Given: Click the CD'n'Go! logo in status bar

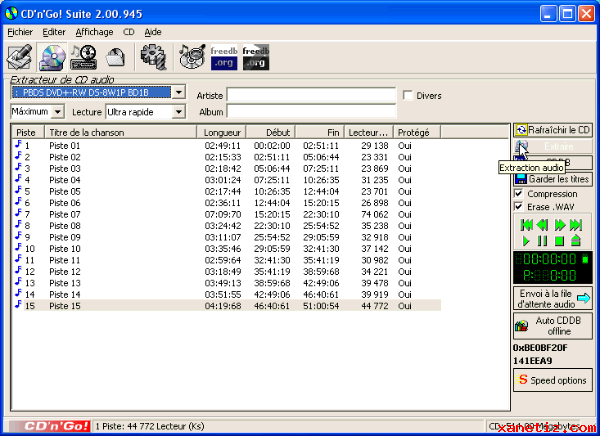Looking at the screenshot, I should (x=50, y=426).
